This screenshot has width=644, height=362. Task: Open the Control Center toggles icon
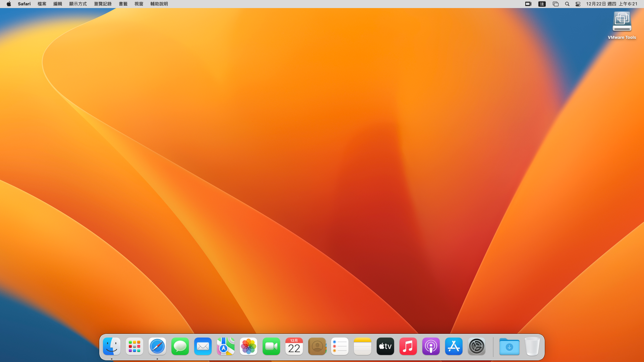point(578,4)
